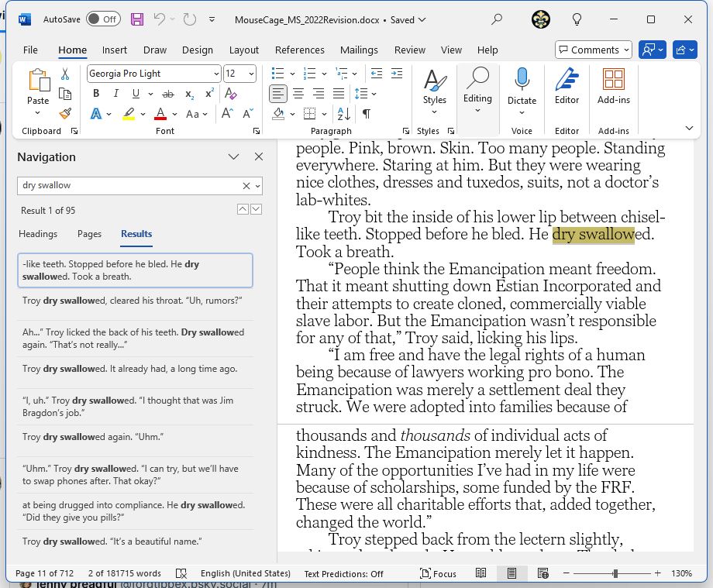Start voice typing with Dictate

(x=522, y=85)
